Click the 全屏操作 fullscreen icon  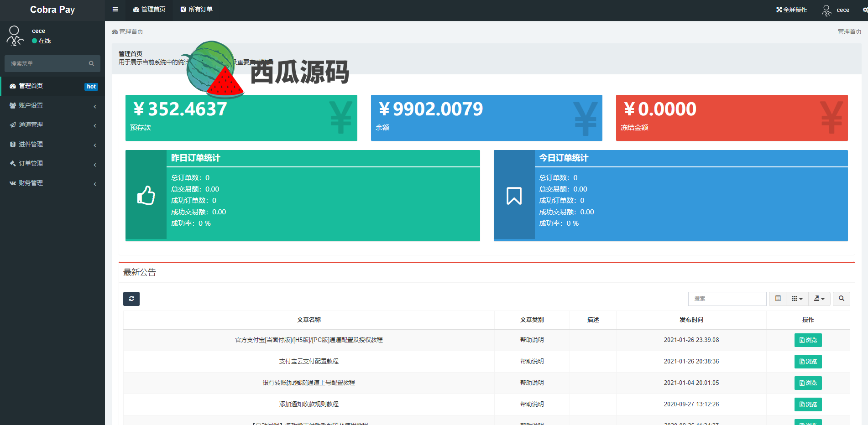tap(779, 10)
